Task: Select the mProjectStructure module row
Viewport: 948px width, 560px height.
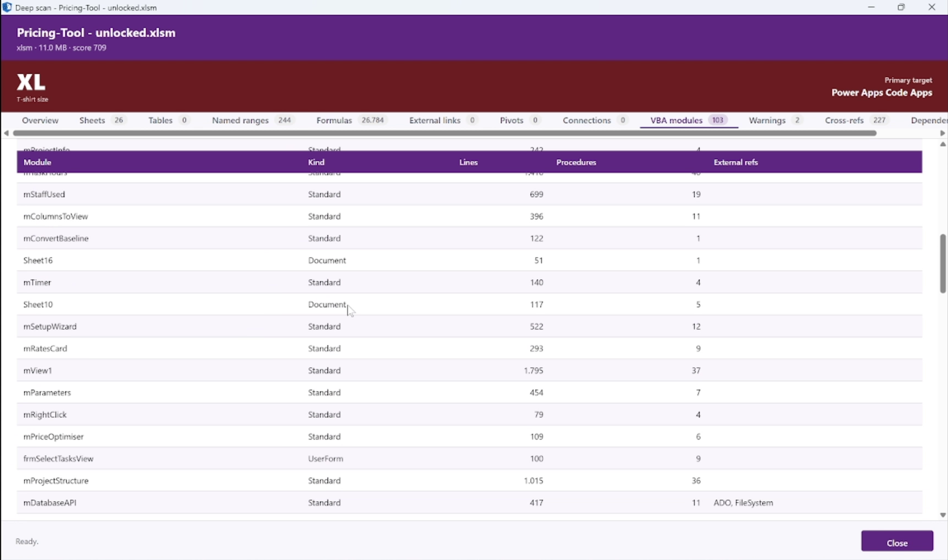Action: pos(469,481)
